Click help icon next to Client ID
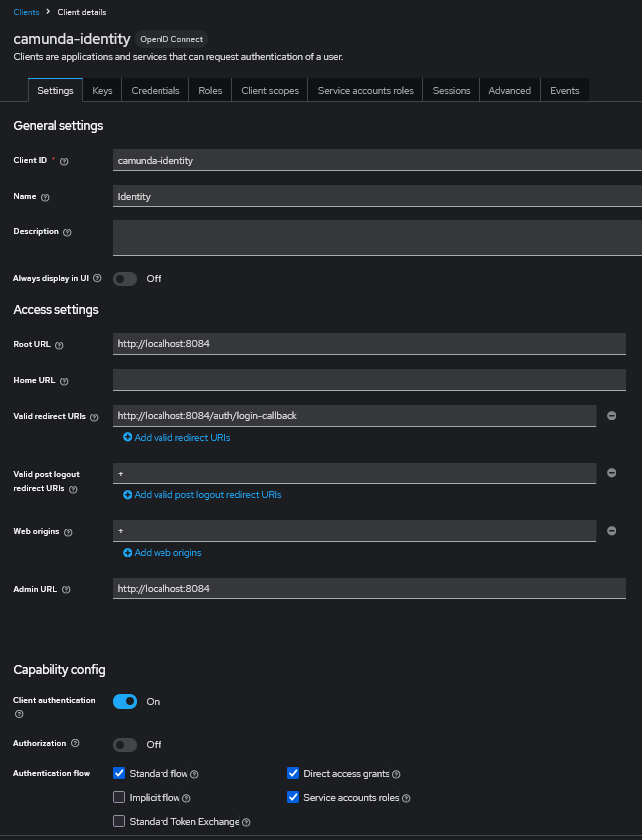The width and height of the screenshot is (642, 840). [x=64, y=161]
